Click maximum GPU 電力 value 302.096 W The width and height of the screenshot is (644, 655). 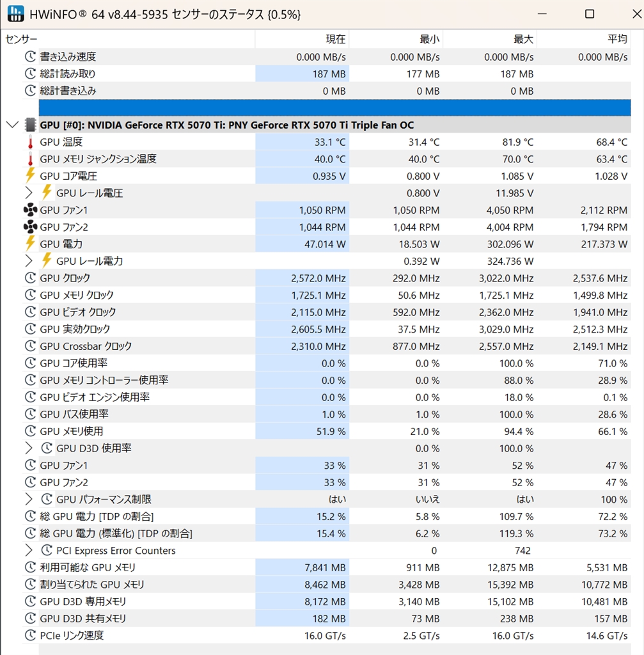(510, 244)
